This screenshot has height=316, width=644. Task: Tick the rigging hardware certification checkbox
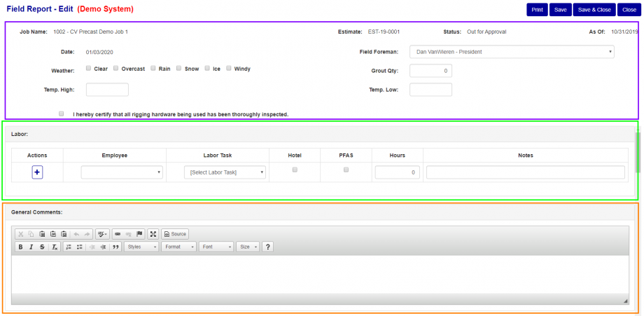click(61, 114)
